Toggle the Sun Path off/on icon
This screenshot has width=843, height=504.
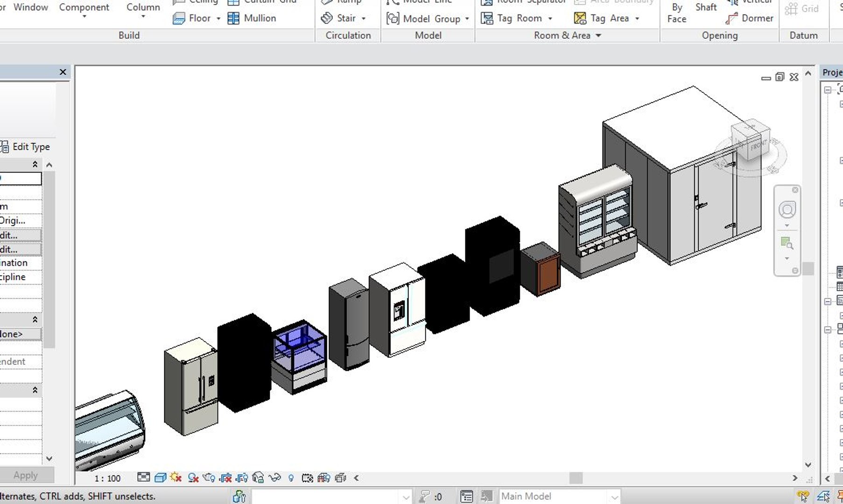click(176, 477)
